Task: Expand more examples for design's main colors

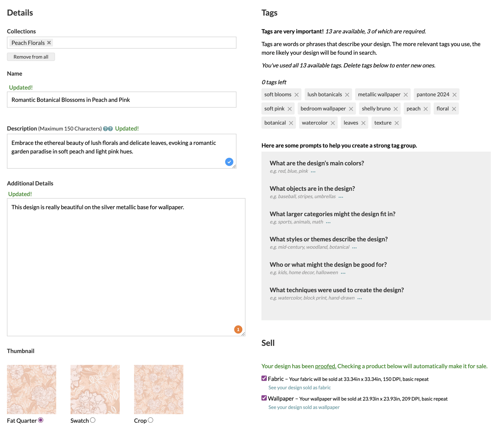Action: click(313, 172)
